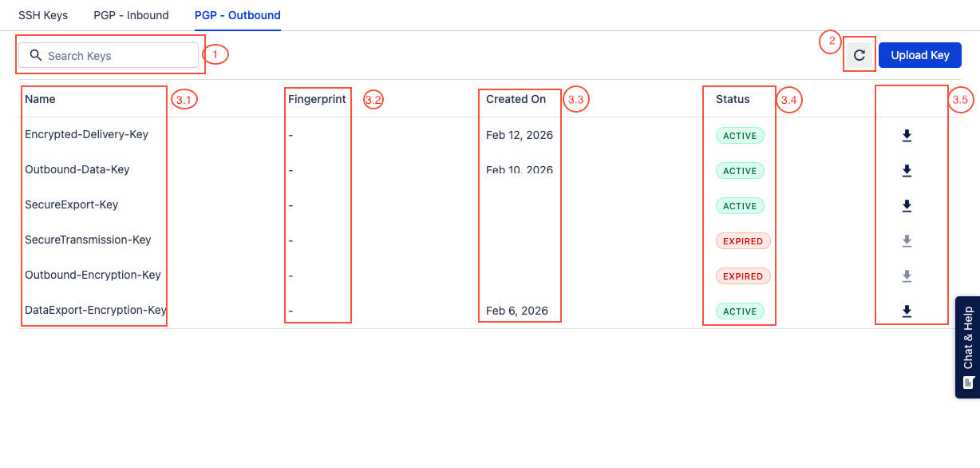Click the search magnifier icon

[x=35, y=56]
